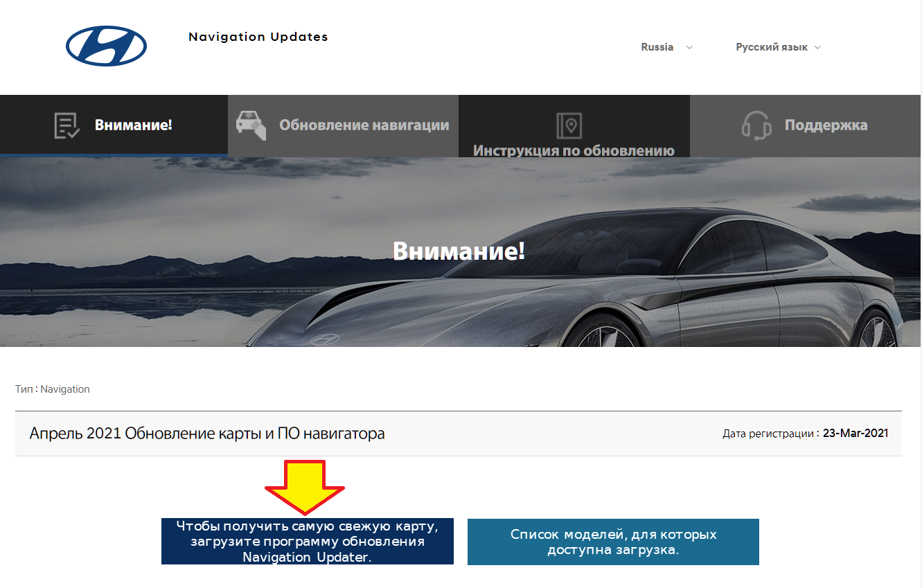Click the checklist document icon
The width and height of the screenshot is (922, 588).
(67, 125)
